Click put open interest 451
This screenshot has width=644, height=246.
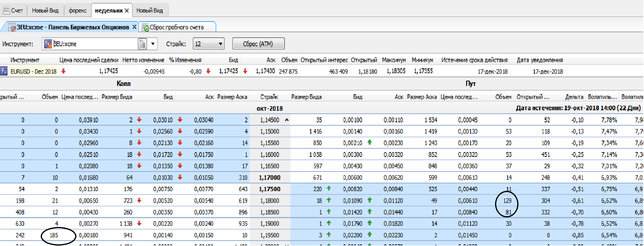point(545,155)
